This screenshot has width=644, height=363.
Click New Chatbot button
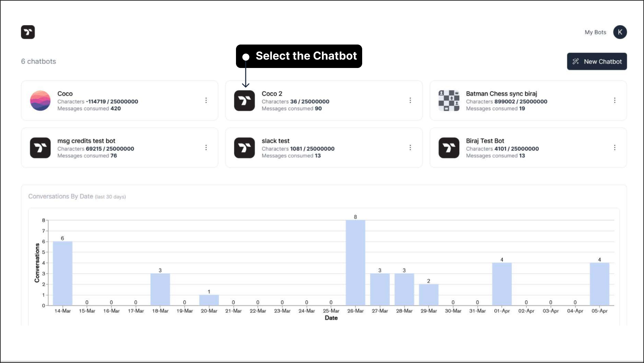click(597, 61)
